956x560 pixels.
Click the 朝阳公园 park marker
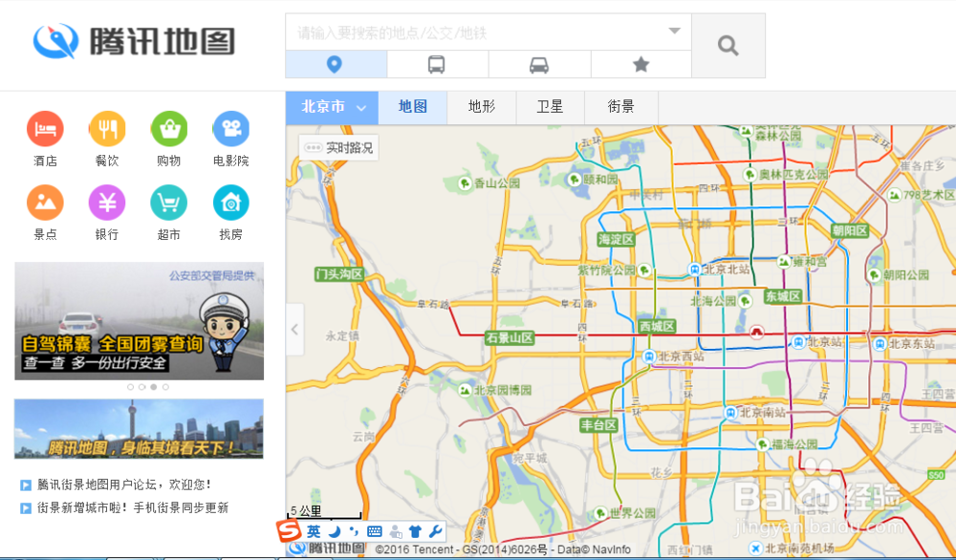[875, 275]
